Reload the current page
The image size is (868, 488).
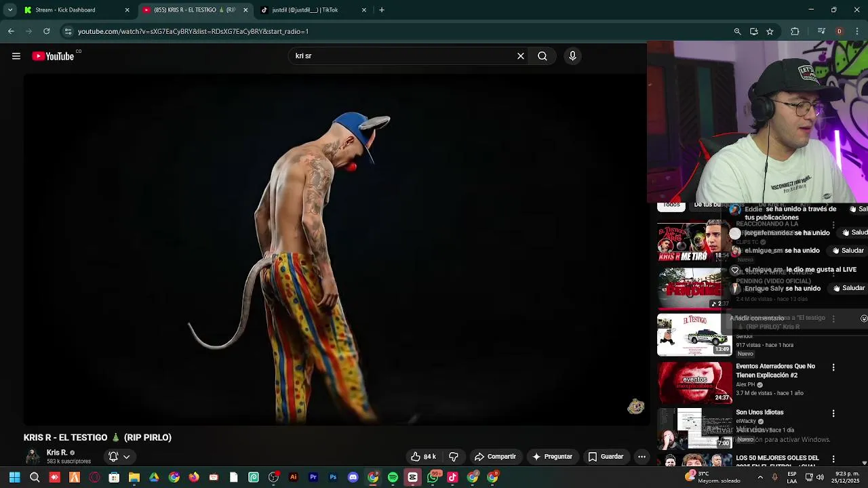(46, 31)
